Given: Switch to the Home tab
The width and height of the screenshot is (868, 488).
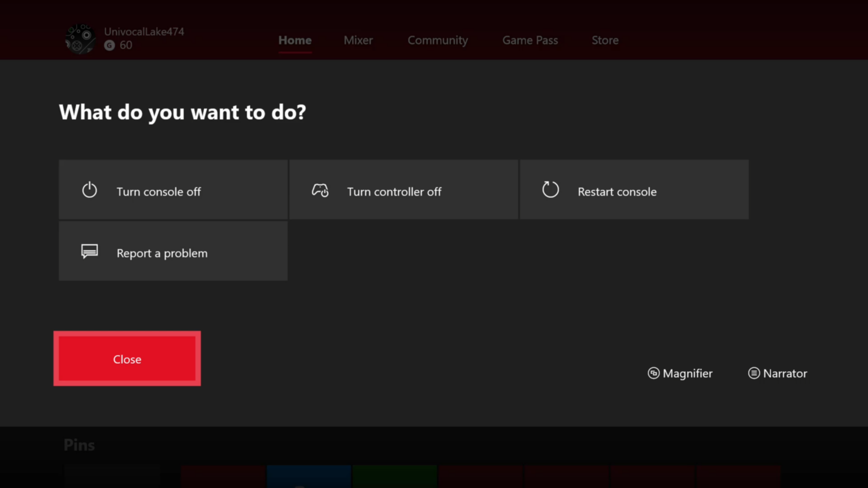Looking at the screenshot, I should [295, 40].
